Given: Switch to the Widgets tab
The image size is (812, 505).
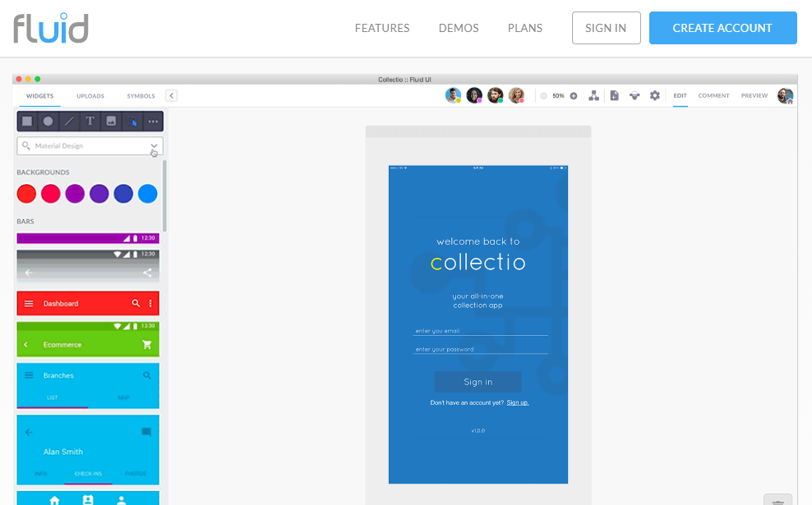Looking at the screenshot, I should (x=40, y=96).
